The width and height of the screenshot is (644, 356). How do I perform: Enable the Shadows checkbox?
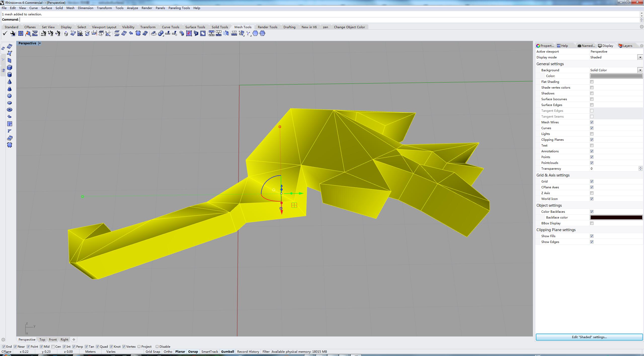pyautogui.click(x=592, y=93)
